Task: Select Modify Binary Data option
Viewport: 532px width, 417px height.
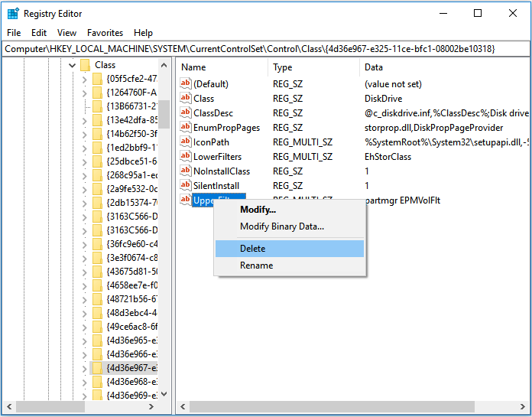Action: 282,226
